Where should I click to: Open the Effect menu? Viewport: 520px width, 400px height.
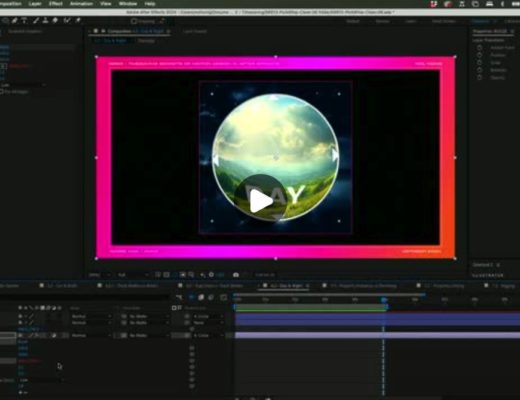[56, 4]
